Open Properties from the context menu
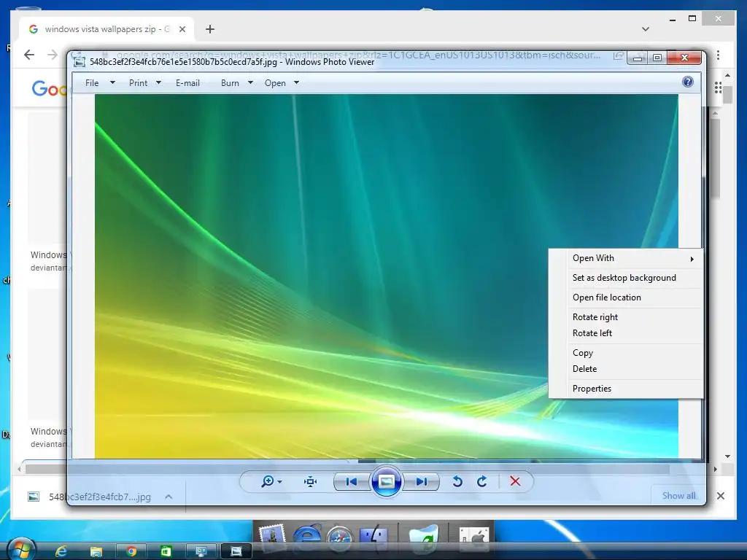Viewport: 747px width, 560px height. pos(625,389)
